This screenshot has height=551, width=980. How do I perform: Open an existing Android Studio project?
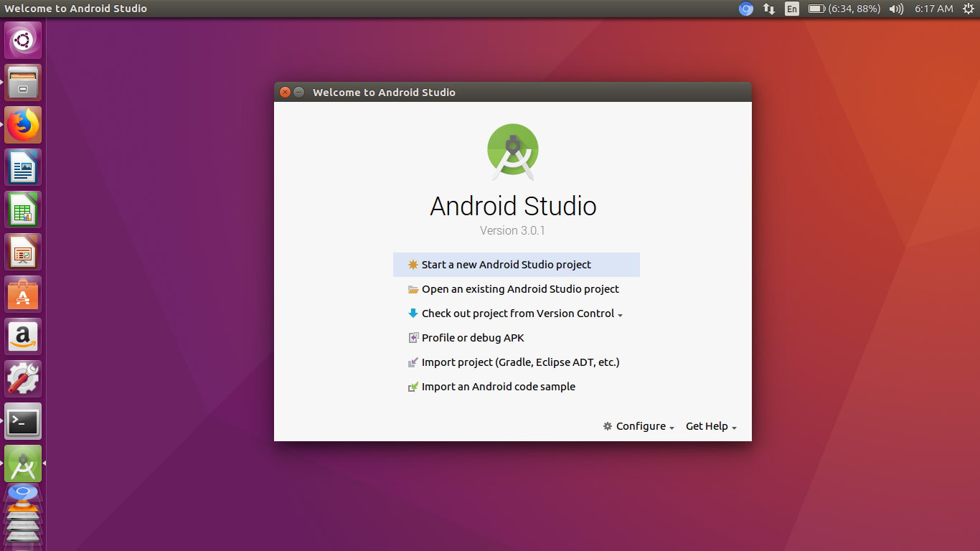click(517, 289)
